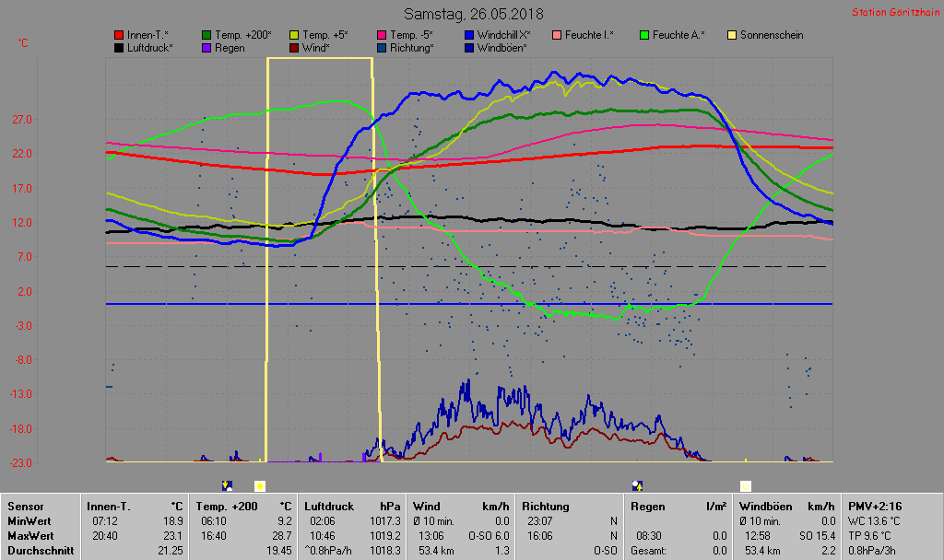The height and width of the screenshot is (560, 944).
Task: Click the Wind maximum time 13:06
Action: [x=431, y=535]
